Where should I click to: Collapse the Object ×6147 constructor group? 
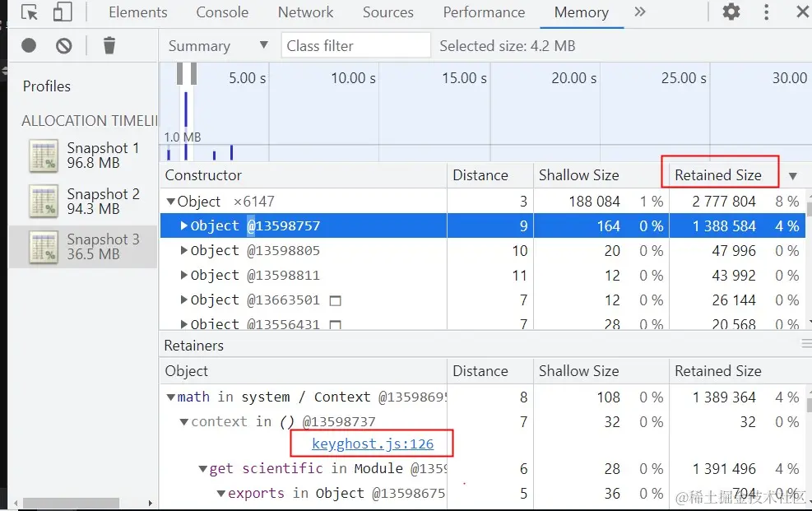[170, 202]
